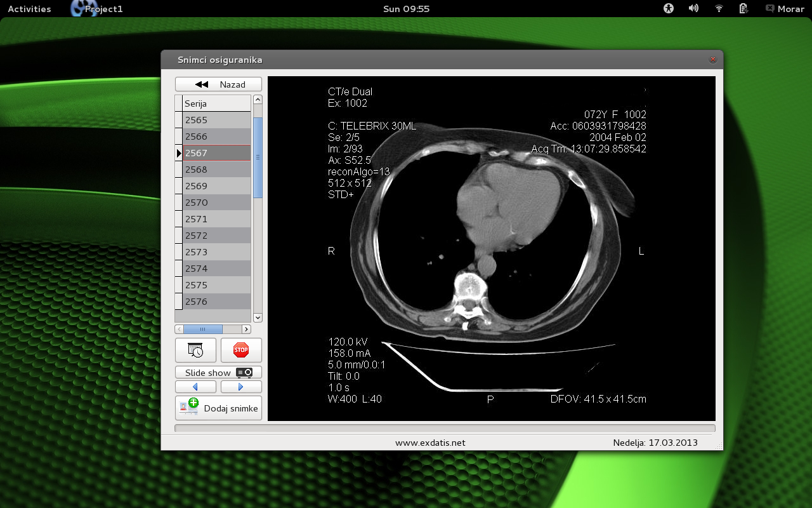The width and height of the screenshot is (812, 508).
Task: Click the horizontal scrollbar right arrow
Action: 246,330
